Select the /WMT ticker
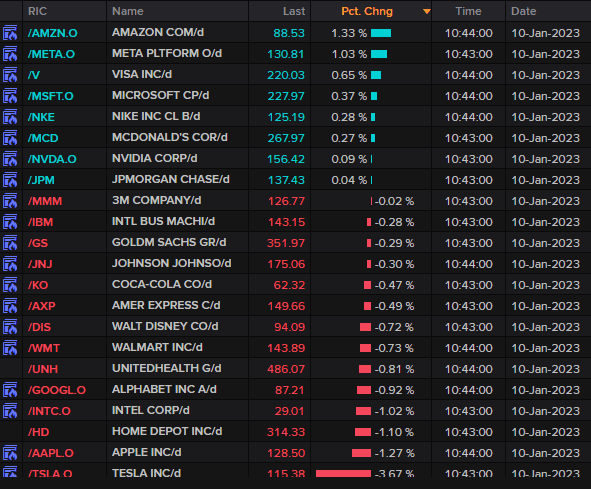 pos(44,348)
